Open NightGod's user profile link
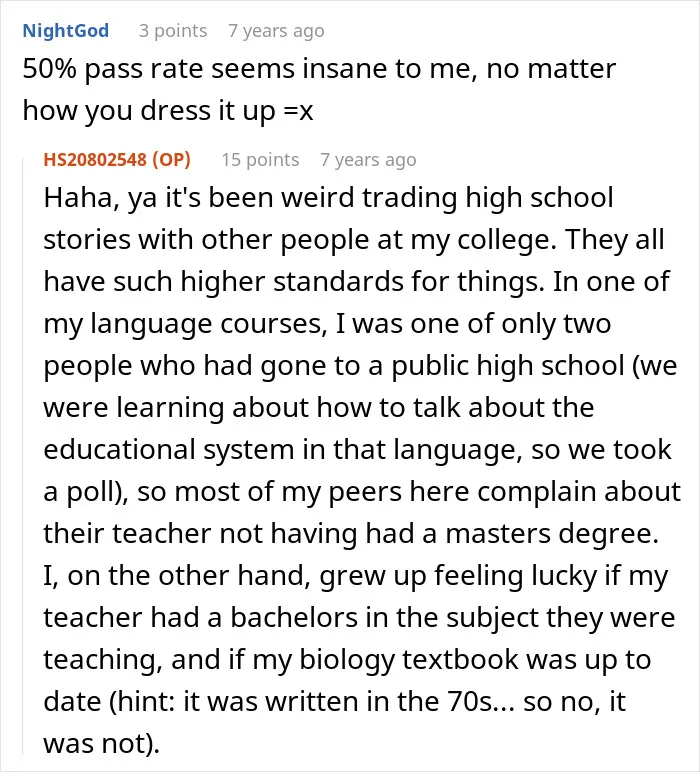Image resolution: width=700 pixels, height=772 pixels. [x=65, y=31]
